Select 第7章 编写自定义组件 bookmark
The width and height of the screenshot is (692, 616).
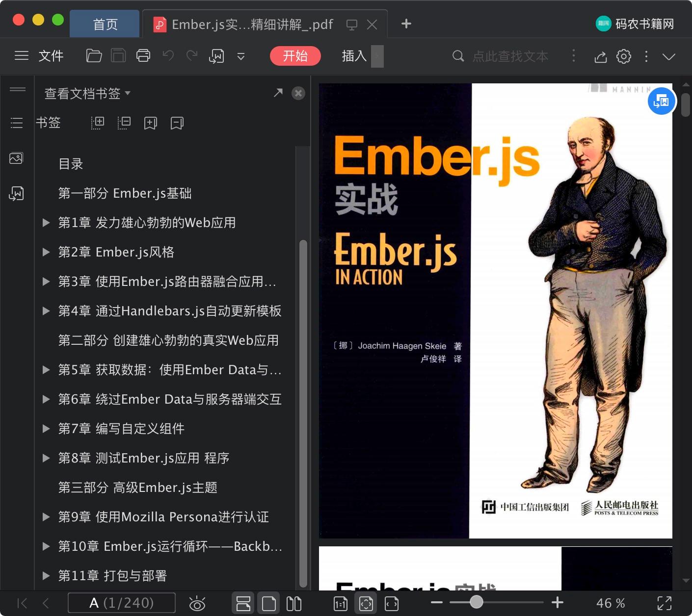(x=121, y=429)
